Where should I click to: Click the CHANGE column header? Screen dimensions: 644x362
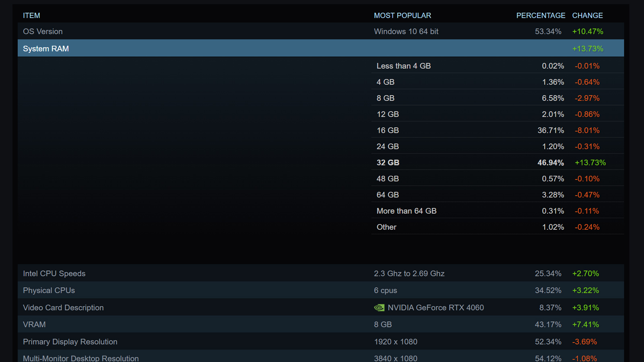click(x=587, y=15)
